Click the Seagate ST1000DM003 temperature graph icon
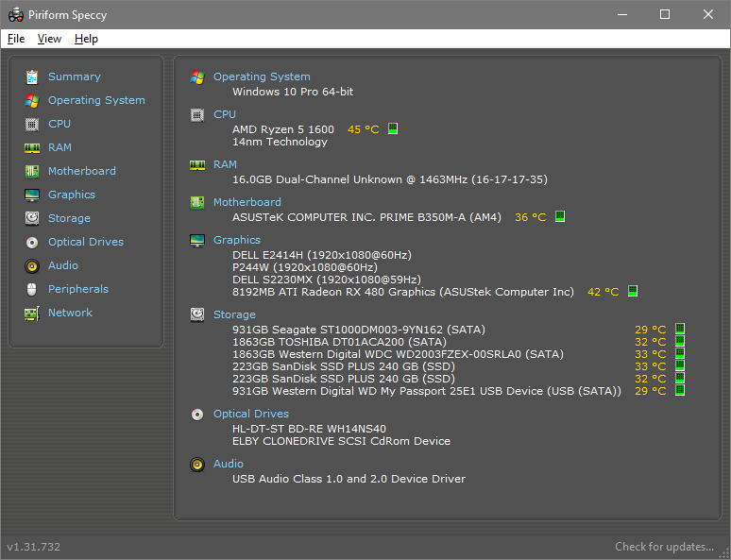Screen dimensions: 731x560 680,329
